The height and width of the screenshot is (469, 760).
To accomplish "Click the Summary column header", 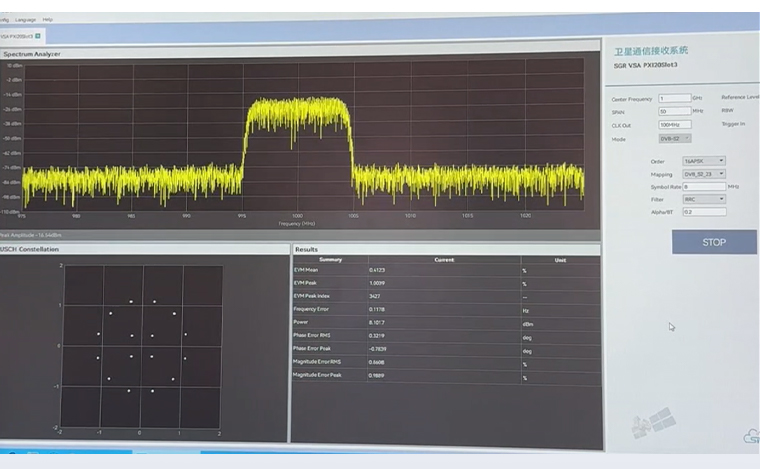I will pyautogui.click(x=331, y=260).
